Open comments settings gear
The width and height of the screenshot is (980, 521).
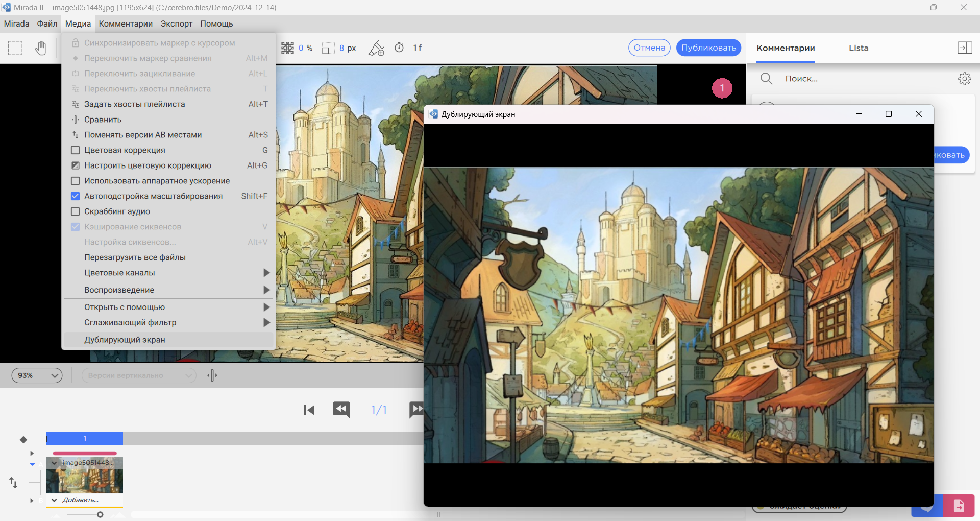[965, 79]
